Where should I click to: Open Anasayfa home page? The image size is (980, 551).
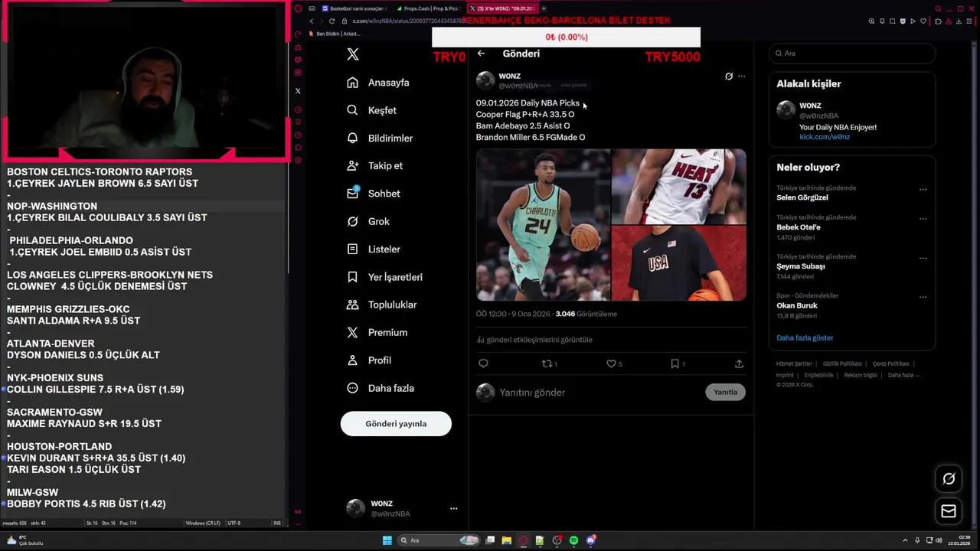[378, 83]
